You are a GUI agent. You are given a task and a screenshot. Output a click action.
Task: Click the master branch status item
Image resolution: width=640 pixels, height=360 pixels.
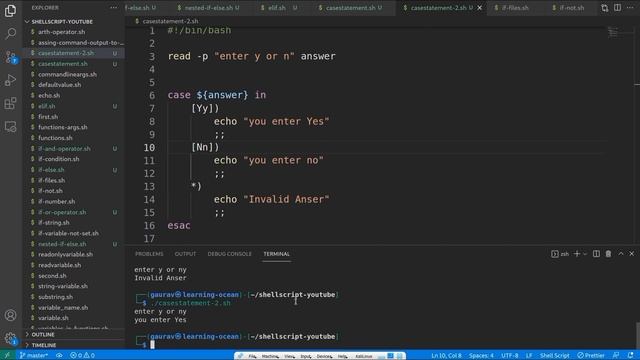(33, 356)
